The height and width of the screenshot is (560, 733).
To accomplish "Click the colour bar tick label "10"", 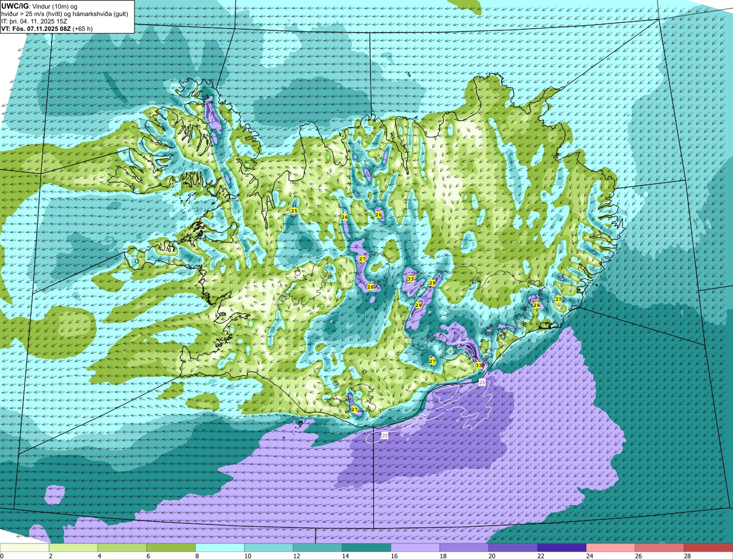I will coord(247,556).
